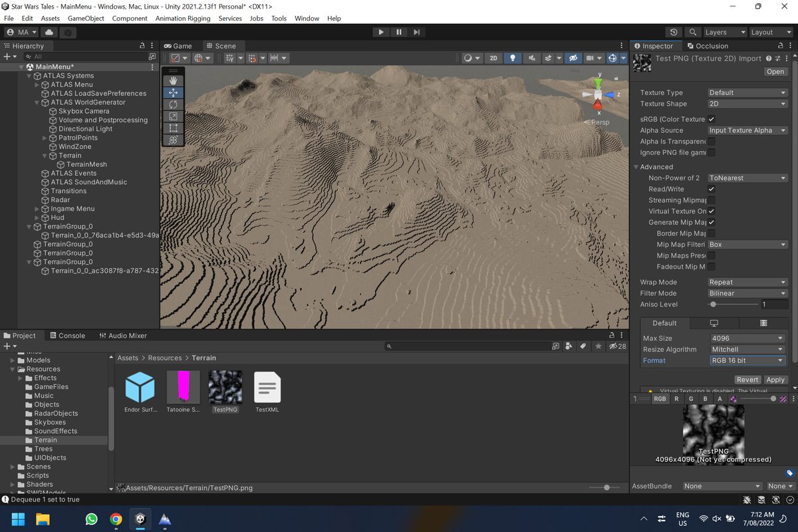The height and width of the screenshot is (532, 798).
Task: Select the SoundEffects folder in Project
Action: pos(56,431)
